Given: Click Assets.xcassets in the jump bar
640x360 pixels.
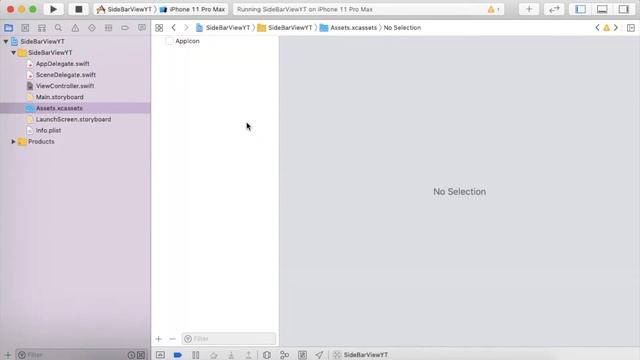Looking at the screenshot, I should (349, 28).
